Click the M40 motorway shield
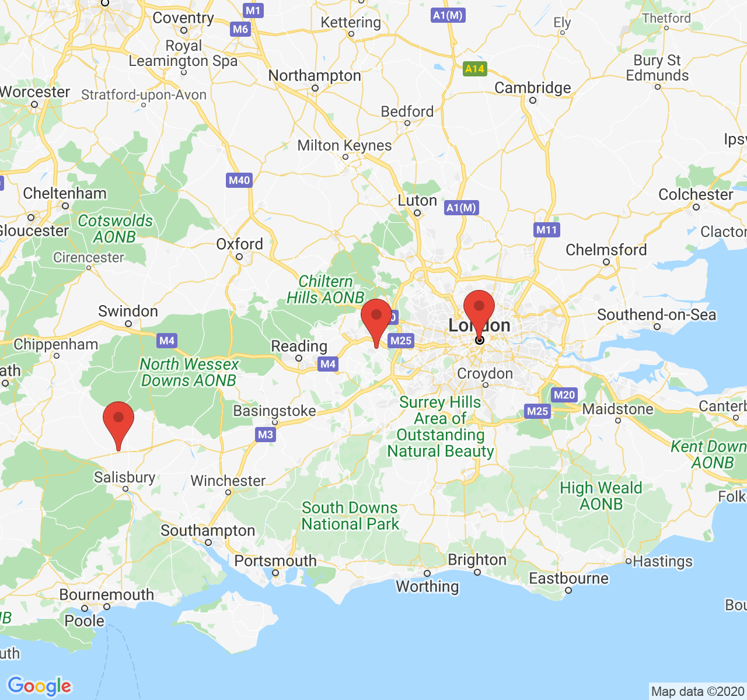This screenshot has height=700, width=747. tap(239, 180)
